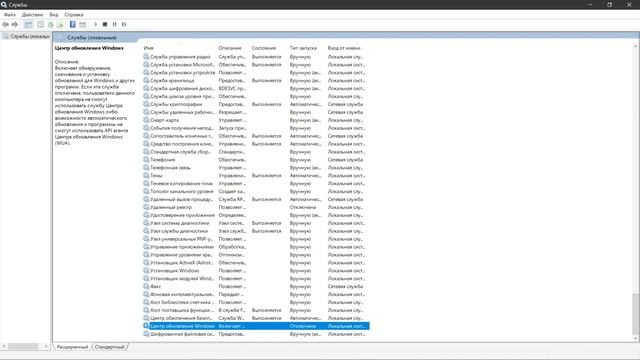640x360 pixels.
Task: Select Узел службы диагностики row
Action: coord(256,231)
